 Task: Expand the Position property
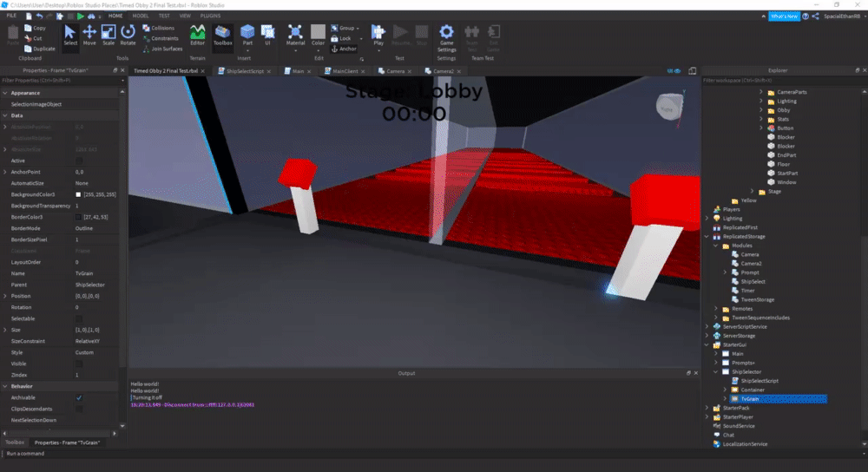5,296
